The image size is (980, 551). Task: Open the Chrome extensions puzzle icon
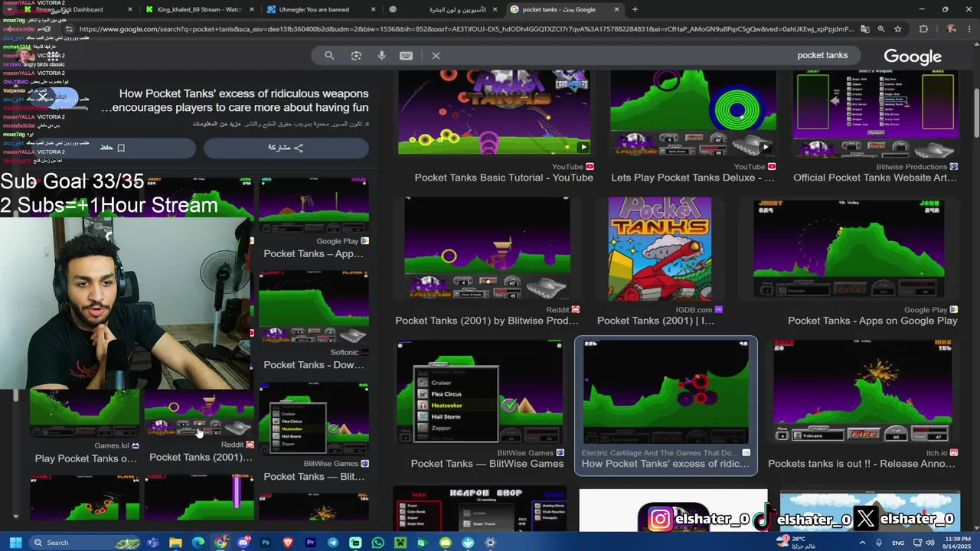click(x=923, y=29)
